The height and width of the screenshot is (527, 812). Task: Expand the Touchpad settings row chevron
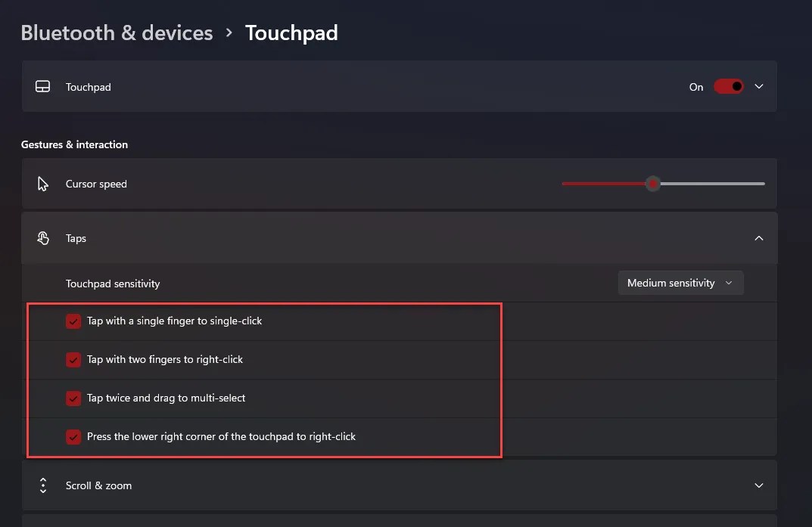759,86
